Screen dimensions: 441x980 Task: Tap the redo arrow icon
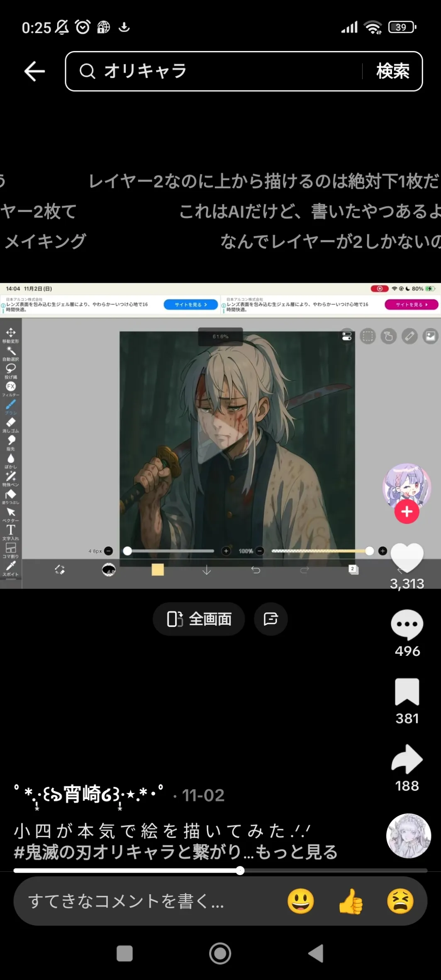tap(305, 570)
